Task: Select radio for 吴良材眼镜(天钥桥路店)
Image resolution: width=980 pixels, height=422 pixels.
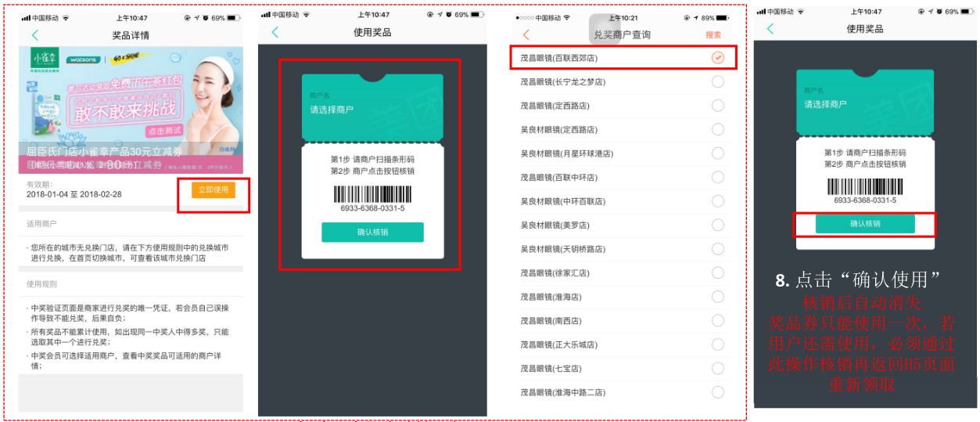Action: [x=718, y=249]
